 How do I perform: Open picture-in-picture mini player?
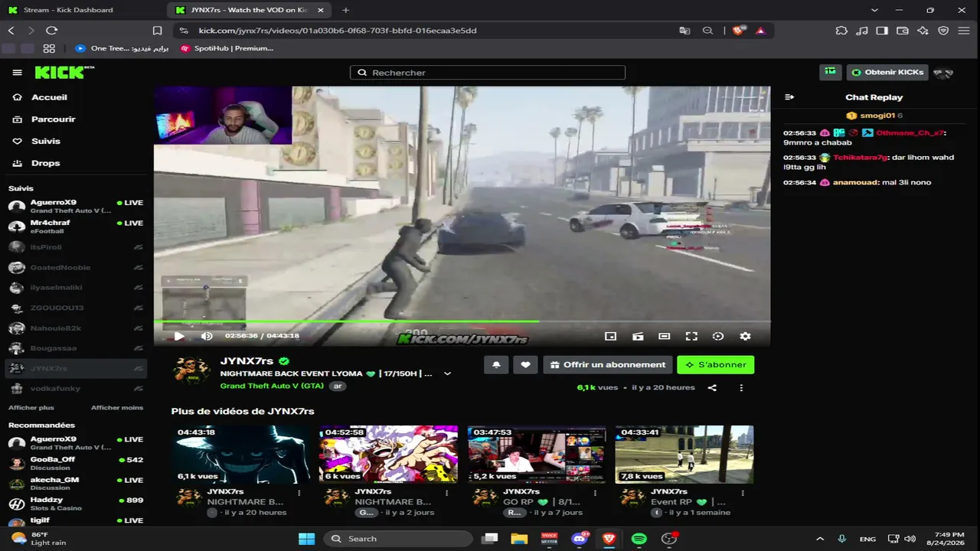(x=610, y=336)
